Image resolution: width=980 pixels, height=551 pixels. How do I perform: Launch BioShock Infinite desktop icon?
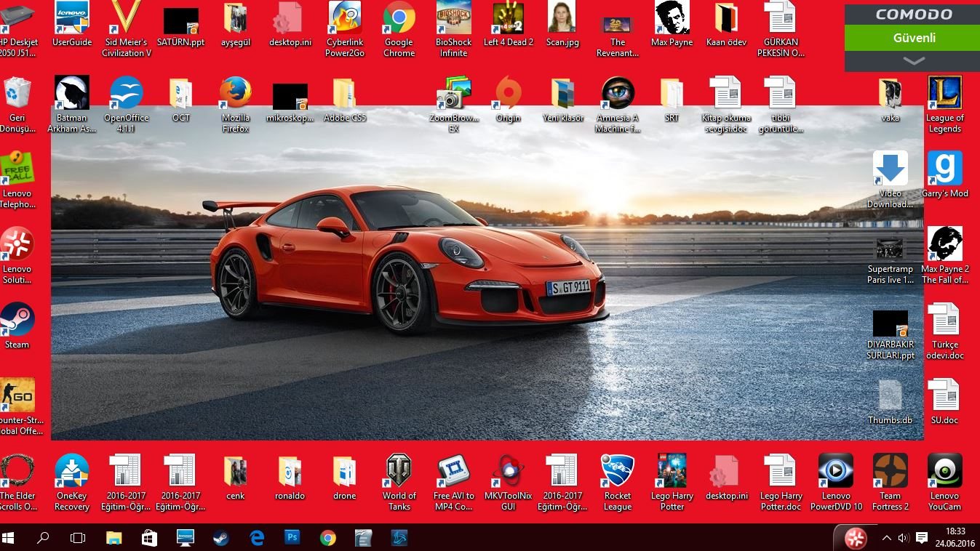(x=454, y=29)
